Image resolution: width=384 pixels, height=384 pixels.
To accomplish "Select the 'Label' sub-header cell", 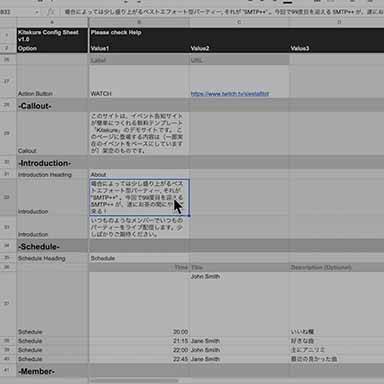I will tap(139, 60).
